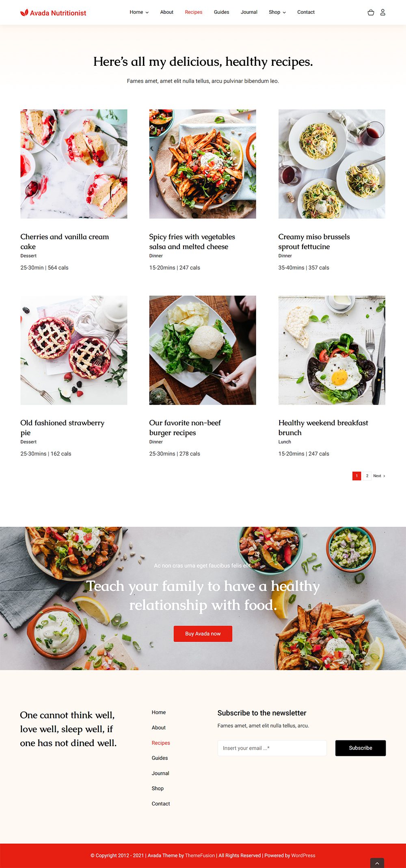Click the back-to-top arrow button
This screenshot has height=868, width=406.
(377, 863)
